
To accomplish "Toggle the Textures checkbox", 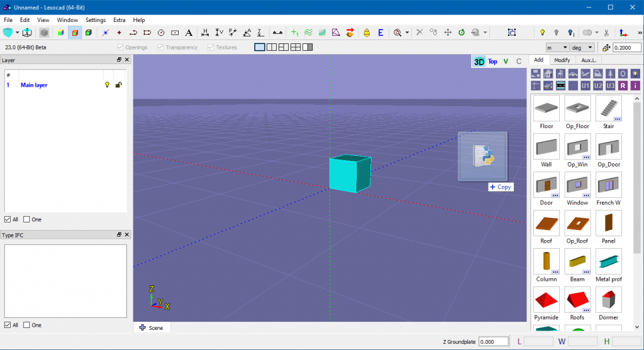I will click(x=211, y=47).
